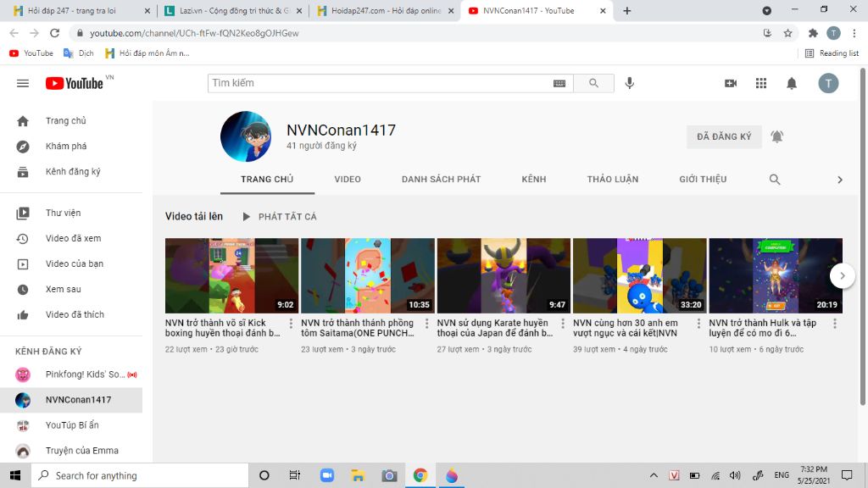This screenshot has width=868, height=488.
Task: Reload the page
Action: pyautogui.click(x=54, y=33)
